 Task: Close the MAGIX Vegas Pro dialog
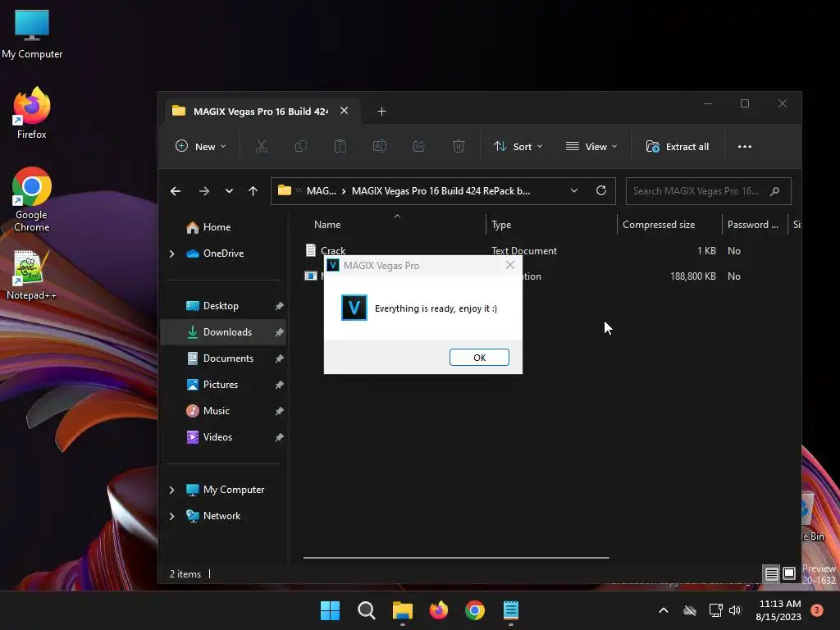click(510, 265)
